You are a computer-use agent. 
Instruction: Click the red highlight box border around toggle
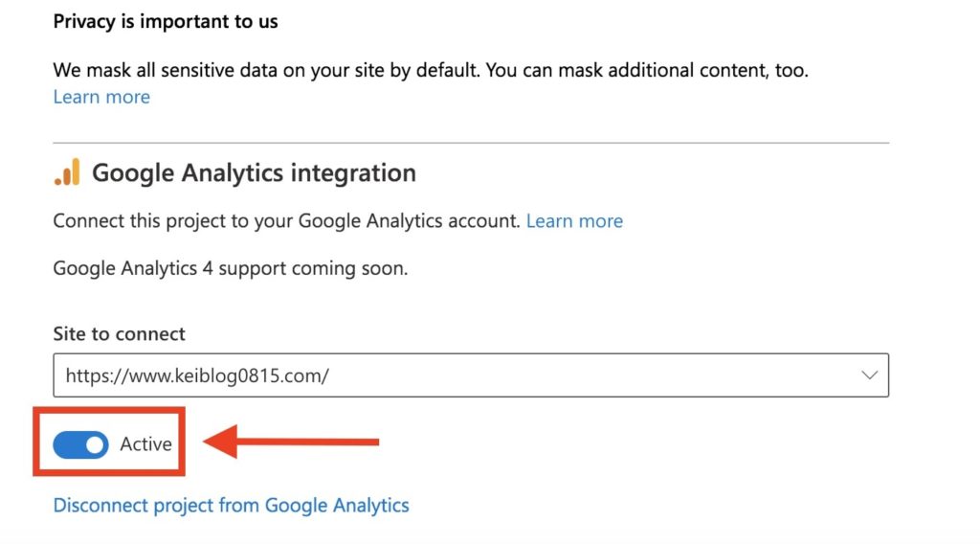click(109, 410)
